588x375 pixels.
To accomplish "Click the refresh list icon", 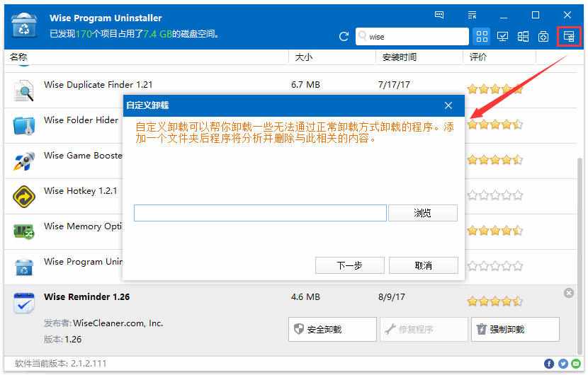I will click(x=344, y=37).
